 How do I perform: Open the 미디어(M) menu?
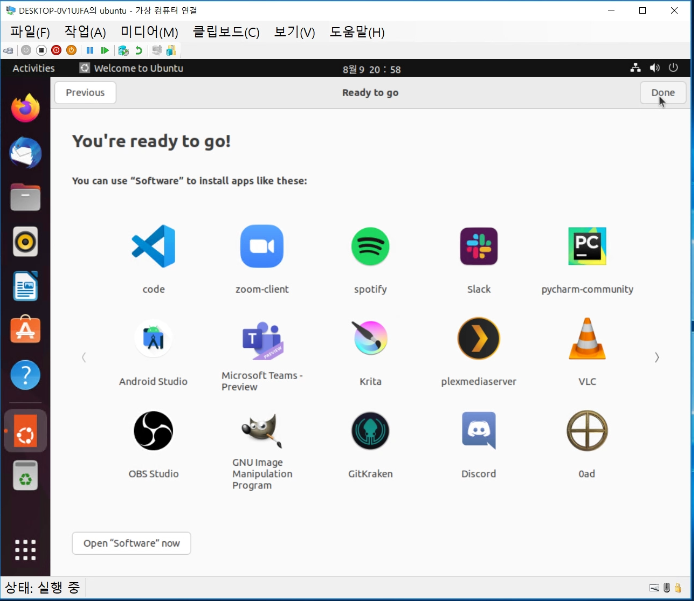[x=150, y=32]
